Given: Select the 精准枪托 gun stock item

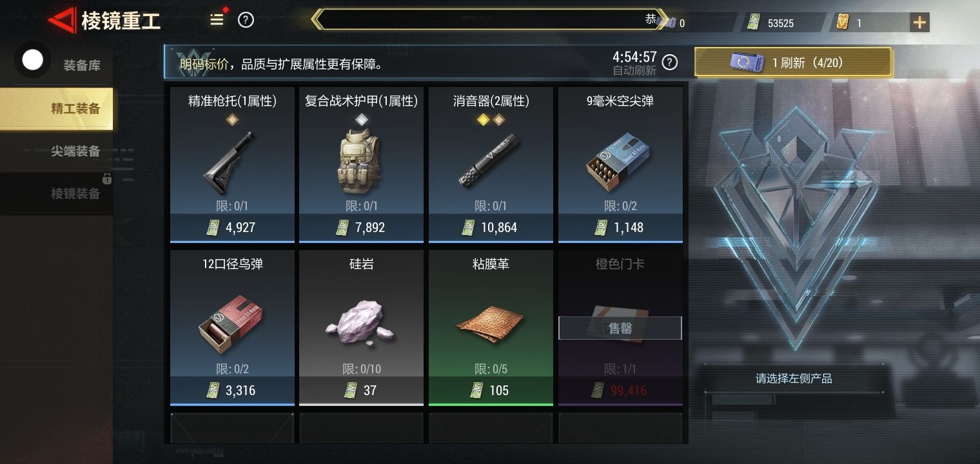Looking at the screenshot, I should point(232,164).
